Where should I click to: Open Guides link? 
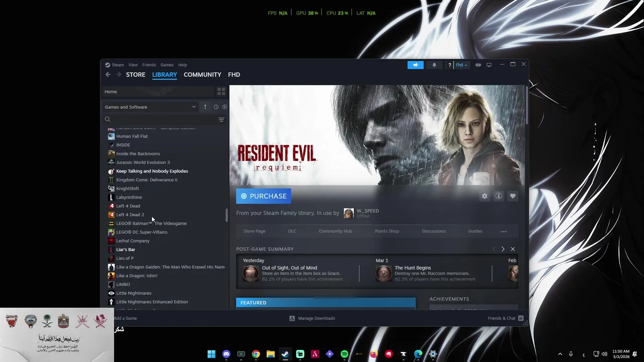point(475,231)
